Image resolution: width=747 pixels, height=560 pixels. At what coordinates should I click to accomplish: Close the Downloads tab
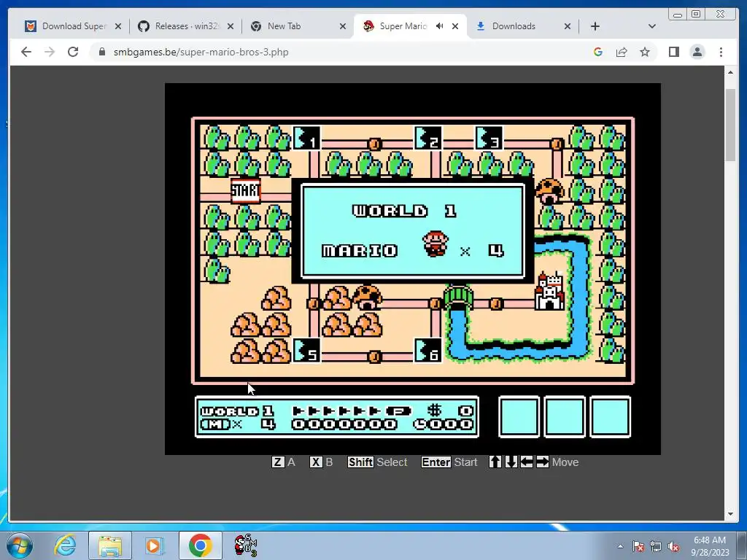pos(568,27)
